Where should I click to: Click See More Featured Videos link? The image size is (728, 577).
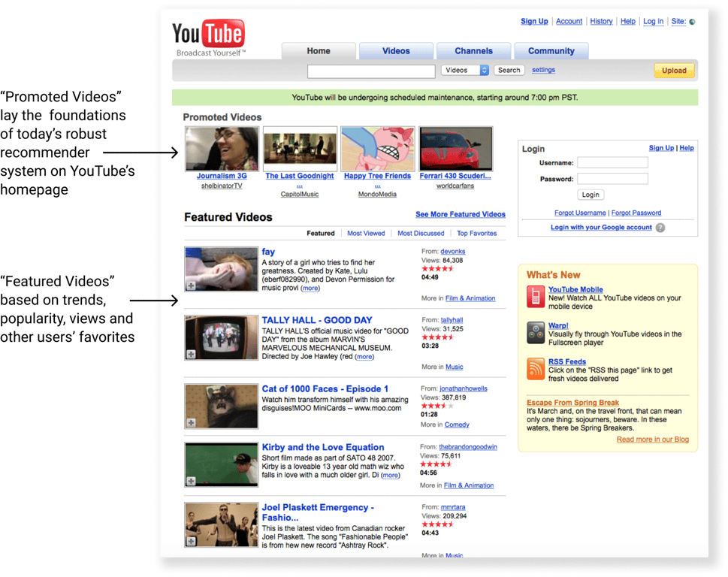coord(460,214)
